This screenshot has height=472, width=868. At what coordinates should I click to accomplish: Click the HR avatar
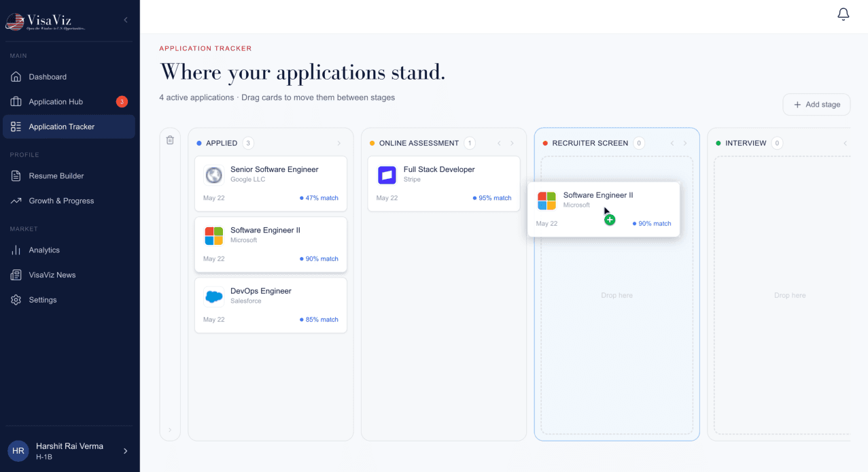tap(18, 451)
